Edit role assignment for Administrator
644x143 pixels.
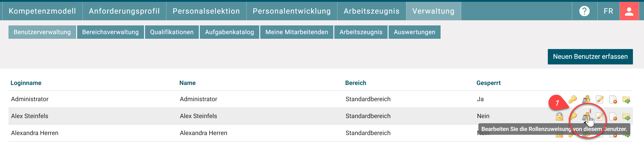[586, 99]
